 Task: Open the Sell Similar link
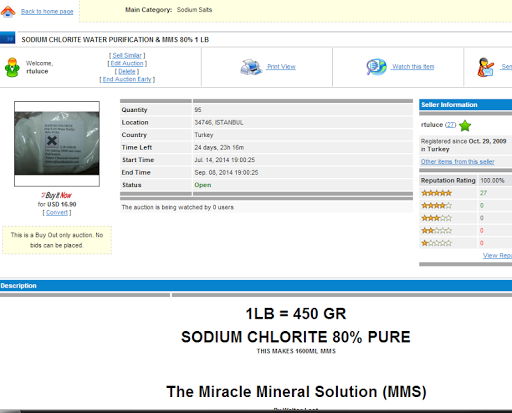pos(127,55)
